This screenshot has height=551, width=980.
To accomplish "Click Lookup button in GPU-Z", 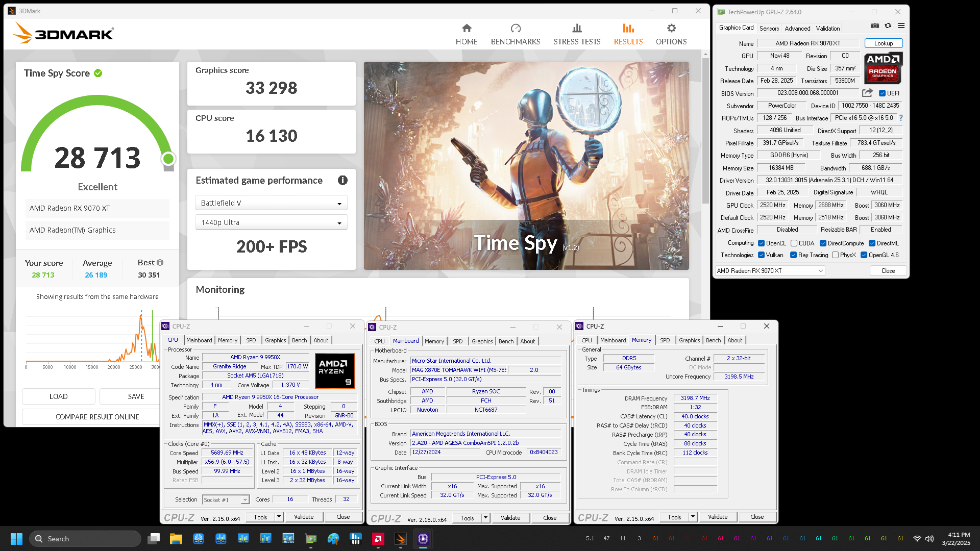I will [x=884, y=43].
